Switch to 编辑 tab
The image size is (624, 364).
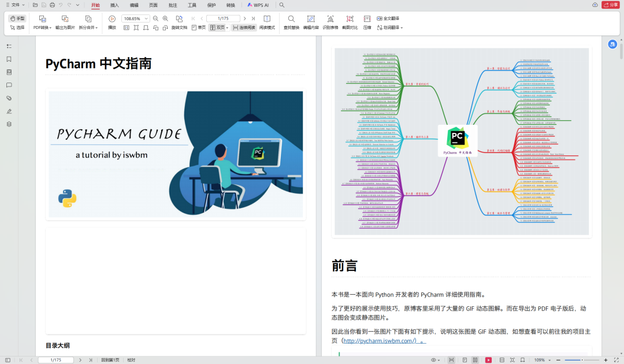tap(134, 5)
